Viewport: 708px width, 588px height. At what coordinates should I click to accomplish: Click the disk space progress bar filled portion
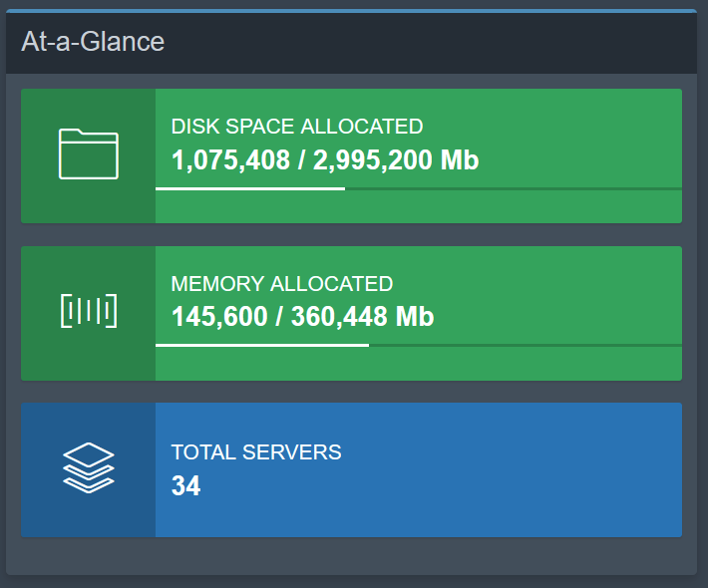click(x=250, y=188)
